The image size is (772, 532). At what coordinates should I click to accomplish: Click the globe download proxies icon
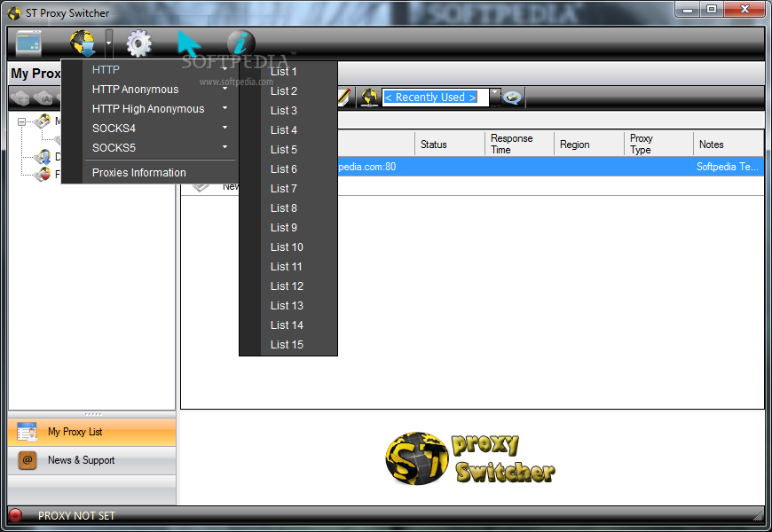coord(83,43)
